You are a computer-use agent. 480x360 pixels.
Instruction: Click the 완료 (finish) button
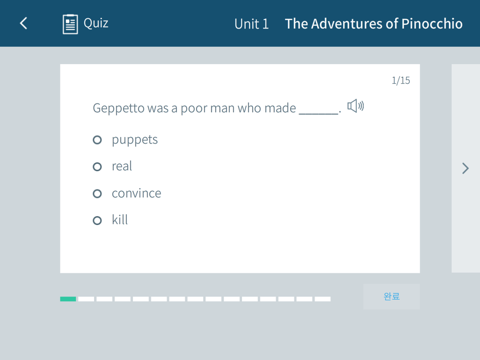[391, 296]
